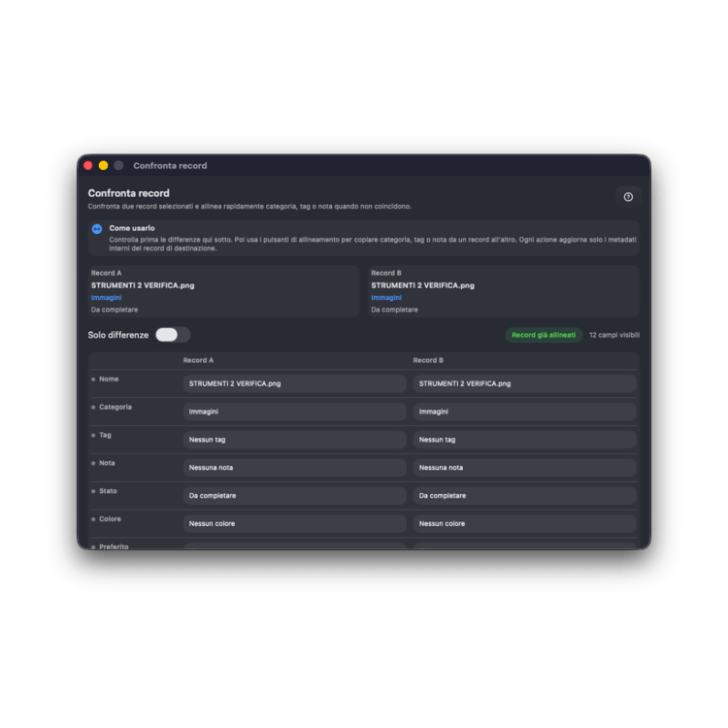
Task: Click the Stato row label
Action: (108, 491)
